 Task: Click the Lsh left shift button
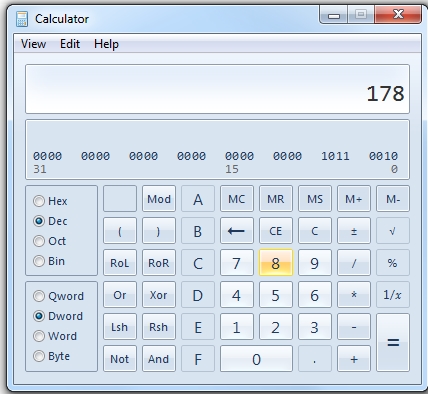[x=120, y=327]
